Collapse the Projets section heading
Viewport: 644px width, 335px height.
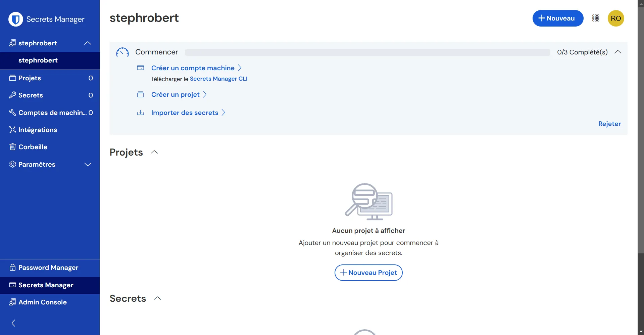154,152
